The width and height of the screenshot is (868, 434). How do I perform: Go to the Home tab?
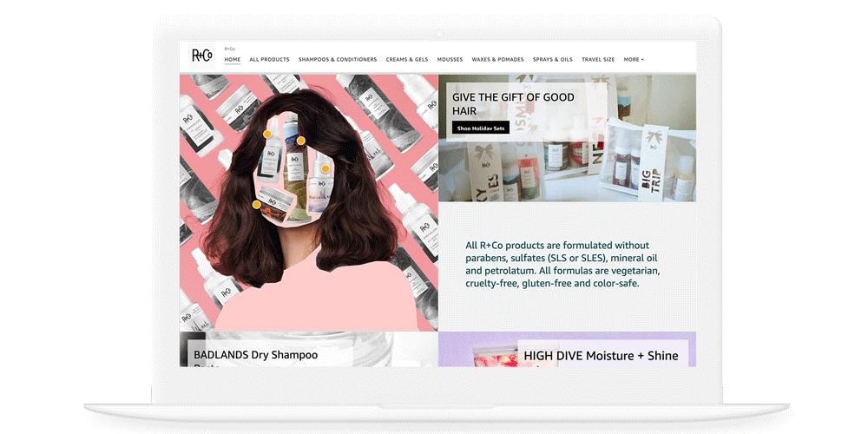233,60
